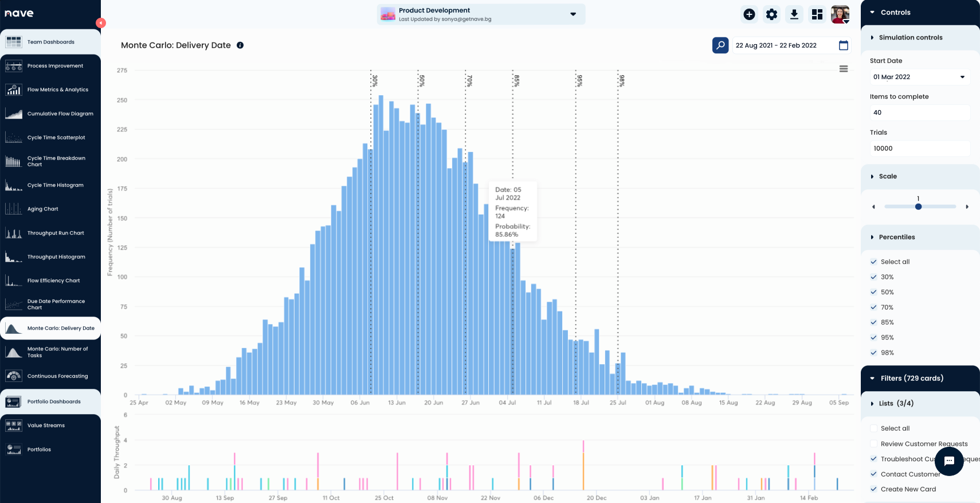Viewport: 980px width, 503px height.
Task: Click the download icon in header
Action: pyautogui.click(x=794, y=14)
